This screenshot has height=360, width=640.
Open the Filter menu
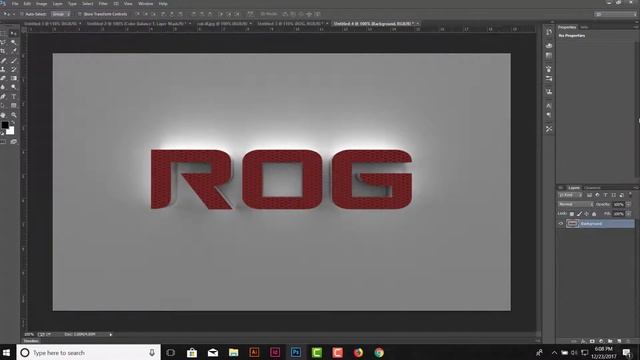point(103,4)
